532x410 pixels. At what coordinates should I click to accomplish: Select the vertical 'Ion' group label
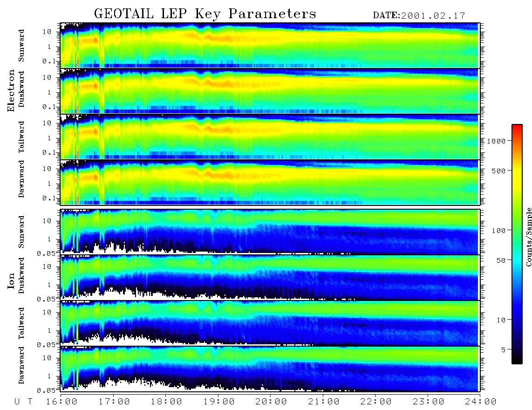(x=11, y=281)
